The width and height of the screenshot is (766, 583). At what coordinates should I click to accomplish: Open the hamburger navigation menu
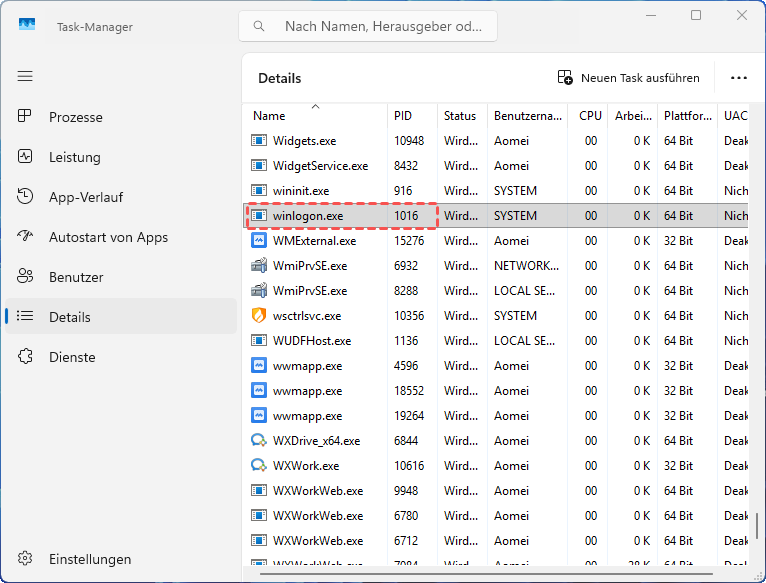click(25, 76)
